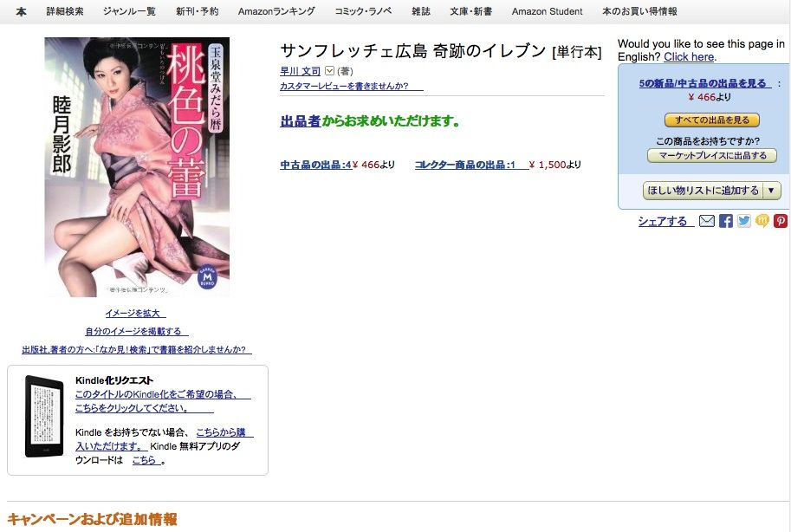Click the English page 'Click here' link
The image size is (791, 532).
click(x=689, y=57)
